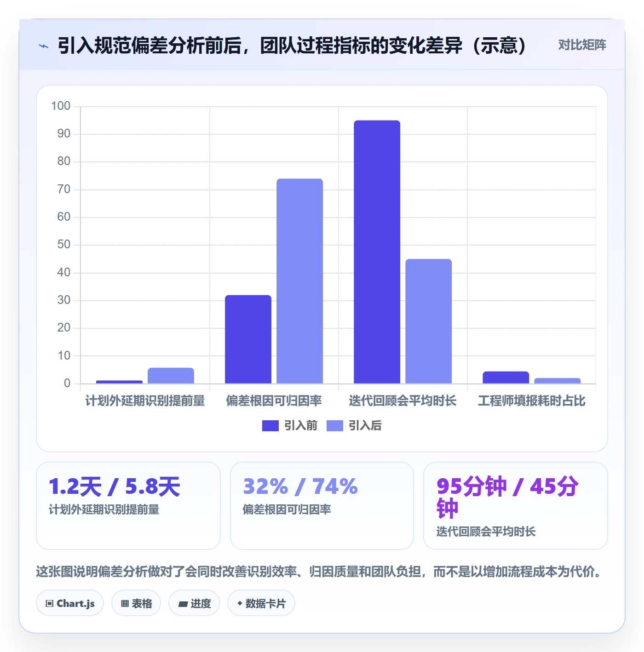Click the 引入前 bar for 计划外延期识别提前量
Image resolution: width=644 pixels, height=652 pixels.
[119, 382]
